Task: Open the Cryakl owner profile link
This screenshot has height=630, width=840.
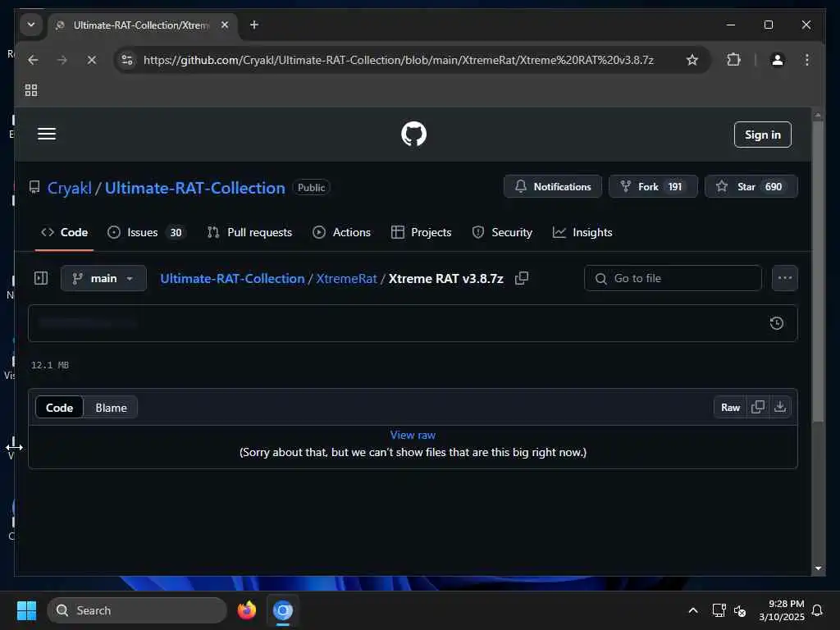Action: click(70, 188)
